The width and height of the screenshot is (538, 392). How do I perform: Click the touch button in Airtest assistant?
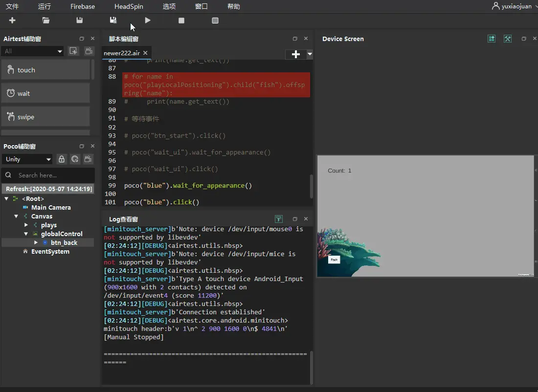[46, 70]
